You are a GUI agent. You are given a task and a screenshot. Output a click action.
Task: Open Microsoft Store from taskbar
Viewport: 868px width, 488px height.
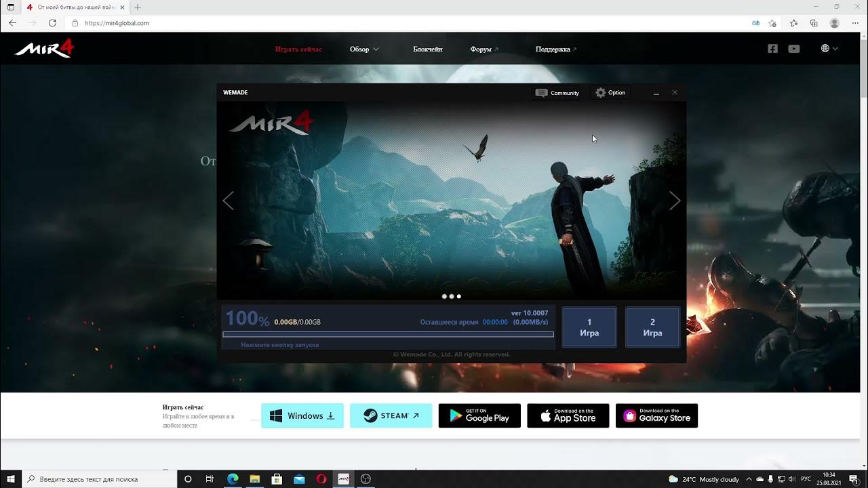pyautogui.click(x=277, y=479)
